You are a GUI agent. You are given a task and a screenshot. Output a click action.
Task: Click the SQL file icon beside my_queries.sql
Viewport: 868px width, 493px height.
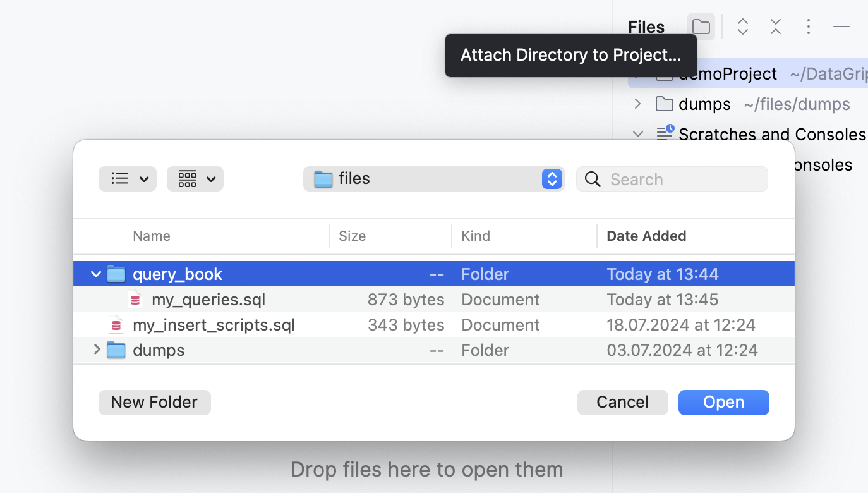tap(135, 299)
